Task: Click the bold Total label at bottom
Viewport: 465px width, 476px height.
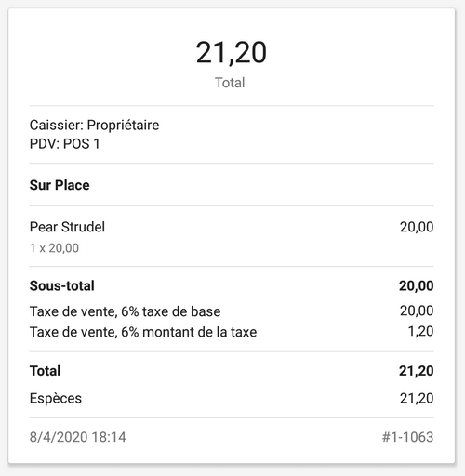Action: coord(45,371)
